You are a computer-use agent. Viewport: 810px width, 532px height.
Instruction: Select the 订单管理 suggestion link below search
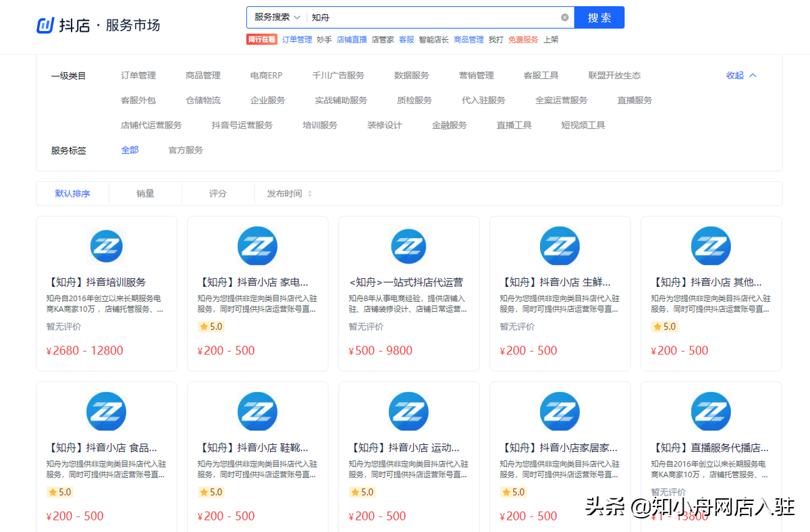point(297,40)
